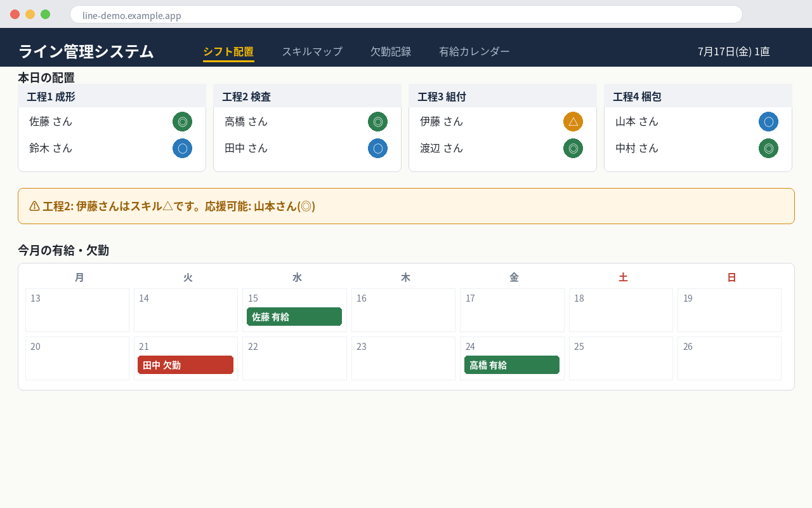Click the name 高橋 さん
Image resolution: width=812 pixels, height=508 pixels.
click(246, 121)
